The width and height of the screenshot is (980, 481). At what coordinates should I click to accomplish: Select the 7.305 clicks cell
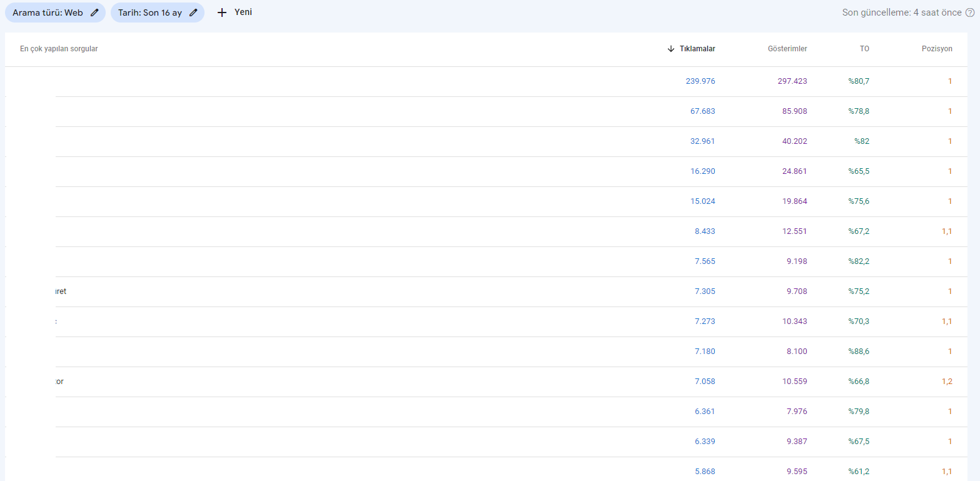point(705,291)
